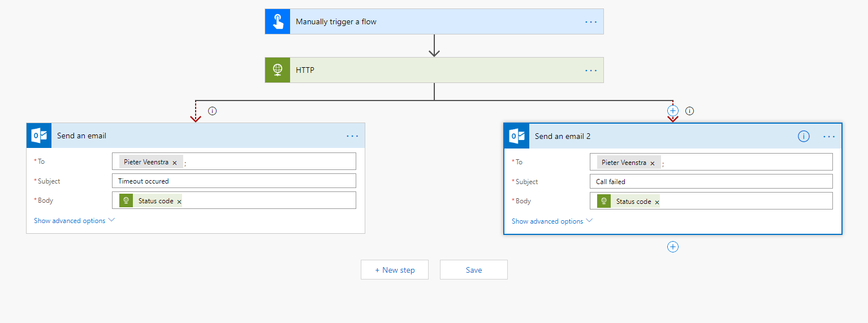Click the Status code text in Send an email Body

click(156, 201)
